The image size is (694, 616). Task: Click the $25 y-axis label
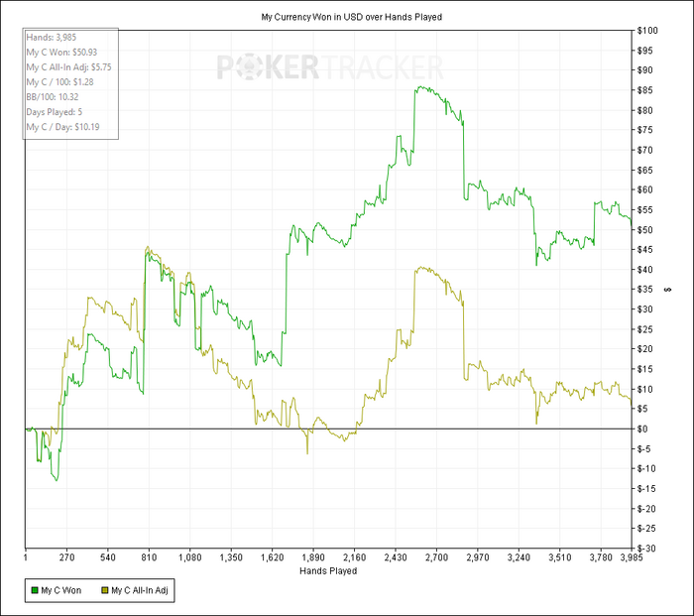pos(645,329)
